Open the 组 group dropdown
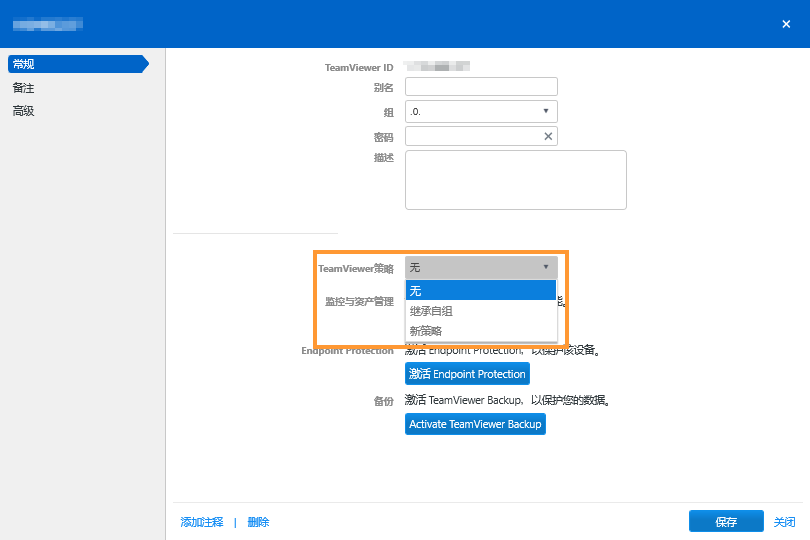Screen dimensions: 810x540 point(481,111)
